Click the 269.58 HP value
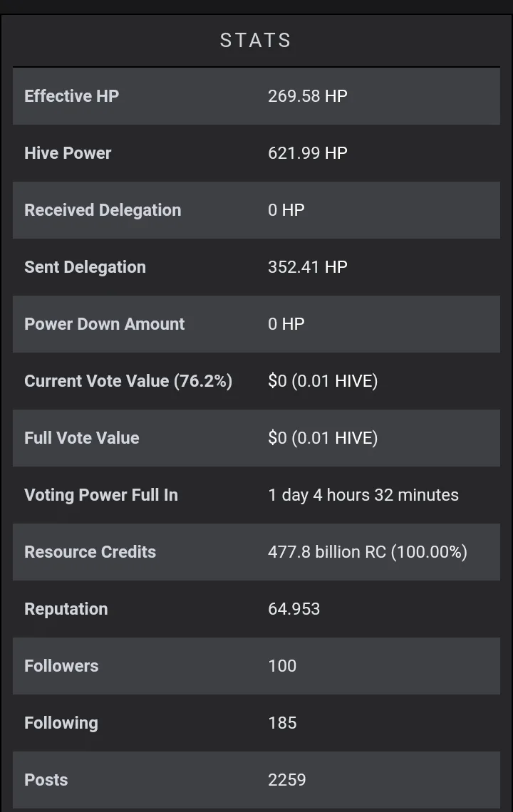Screen dimensions: 513x812 tap(307, 96)
